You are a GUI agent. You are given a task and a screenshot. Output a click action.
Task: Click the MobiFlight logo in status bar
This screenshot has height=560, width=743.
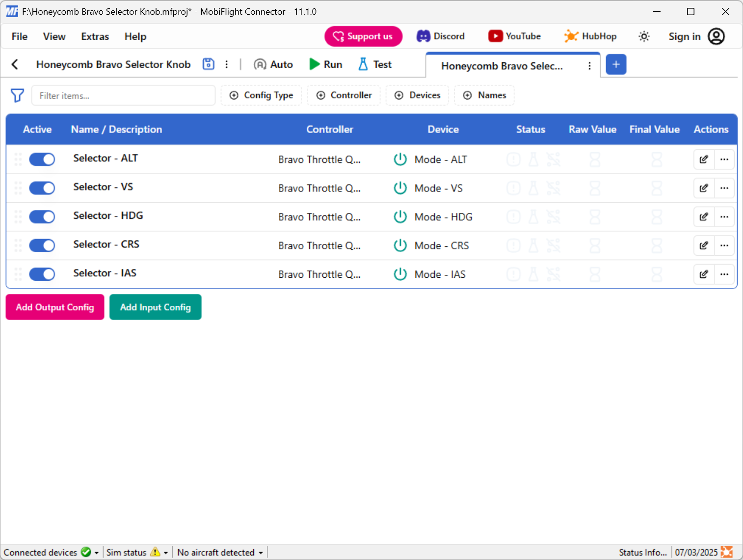coord(727,552)
